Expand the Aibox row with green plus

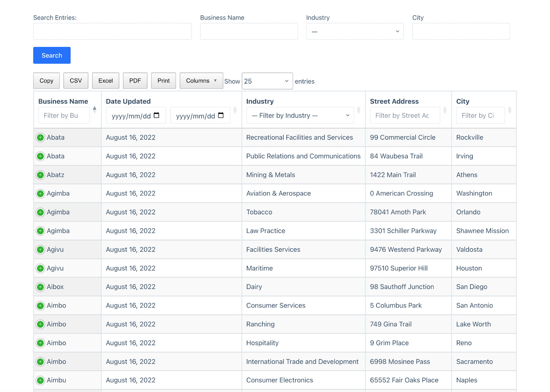pos(40,287)
